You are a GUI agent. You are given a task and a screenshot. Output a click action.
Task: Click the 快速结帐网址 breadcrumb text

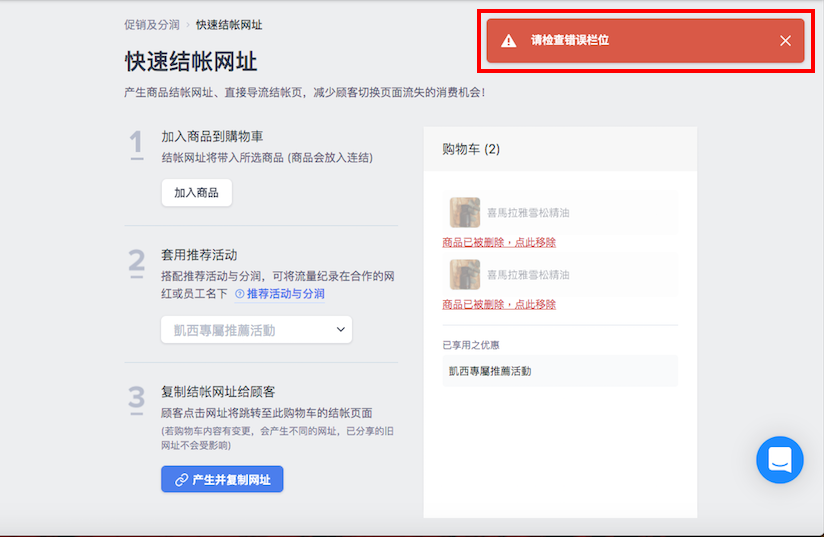[x=229, y=25]
